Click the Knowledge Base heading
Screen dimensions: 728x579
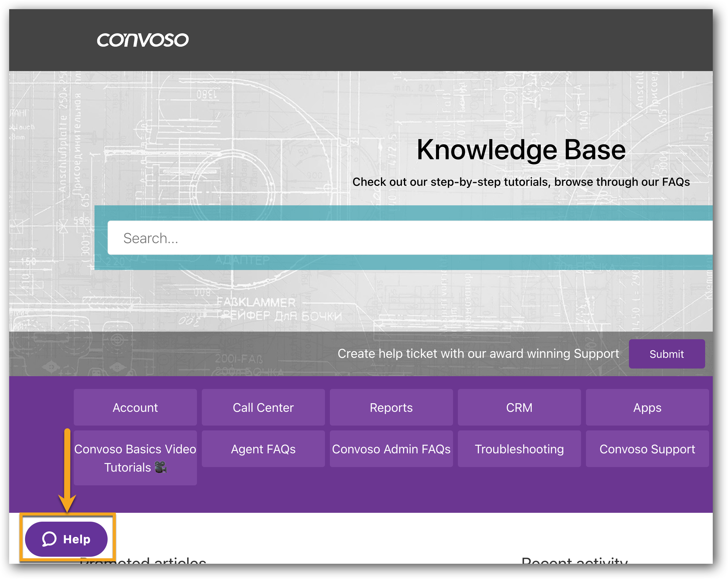[521, 150]
